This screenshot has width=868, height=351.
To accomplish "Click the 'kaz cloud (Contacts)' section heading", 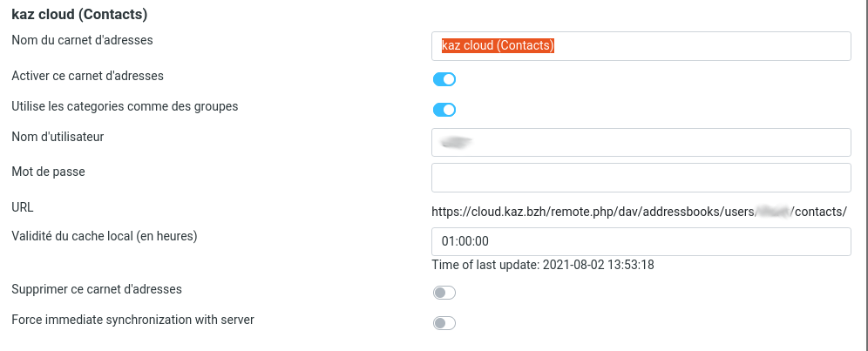I will coord(79,14).
